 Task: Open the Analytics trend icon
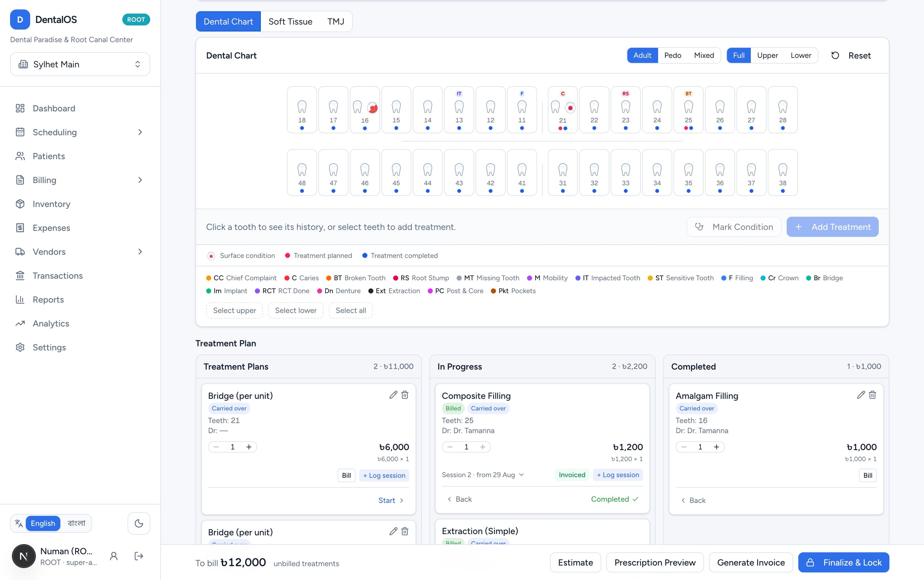pos(20,323)
